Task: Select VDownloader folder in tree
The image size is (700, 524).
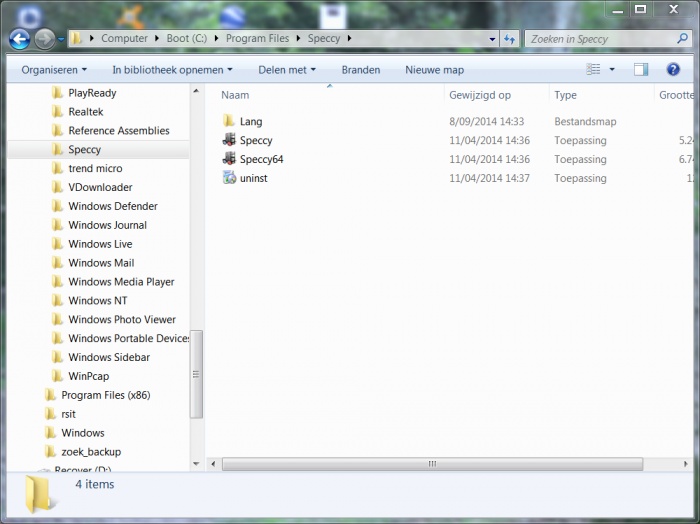Action: point(100,187)
